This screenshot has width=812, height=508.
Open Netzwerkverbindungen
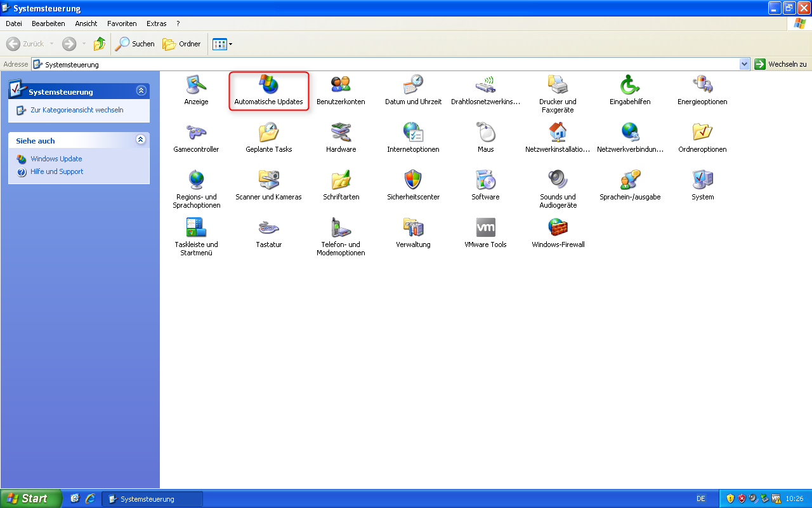(x=630, y=133)
